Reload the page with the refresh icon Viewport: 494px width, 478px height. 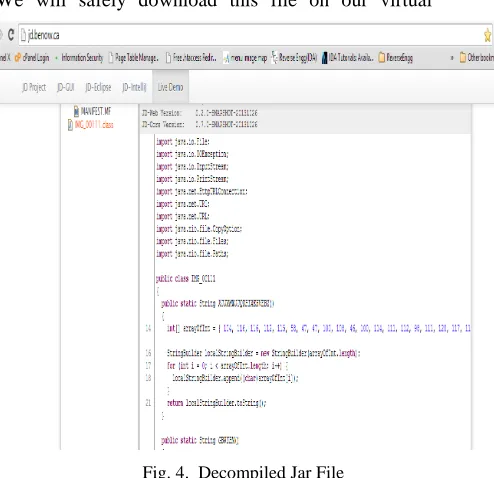[x=11, y=35]
